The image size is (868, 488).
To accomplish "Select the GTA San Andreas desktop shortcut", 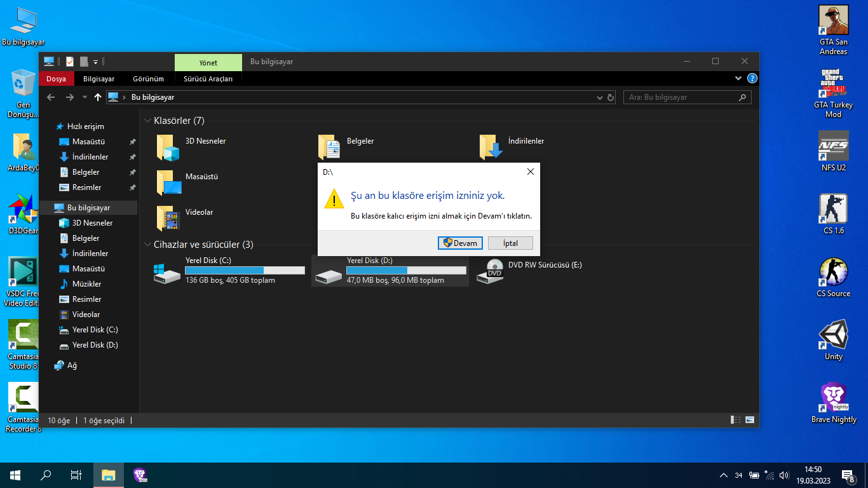I will [833, 30].
